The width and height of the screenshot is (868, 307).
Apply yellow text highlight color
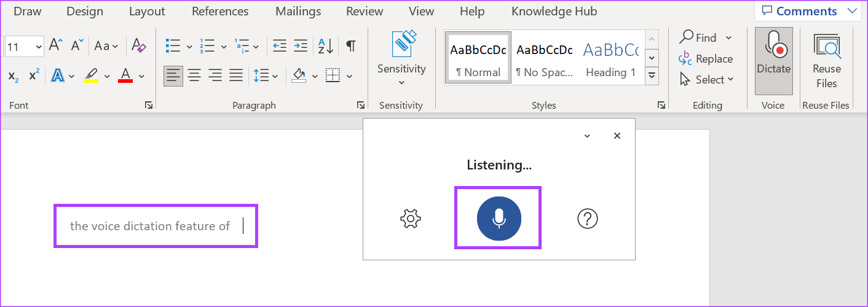pyautogui.click(x=91, y=76)
